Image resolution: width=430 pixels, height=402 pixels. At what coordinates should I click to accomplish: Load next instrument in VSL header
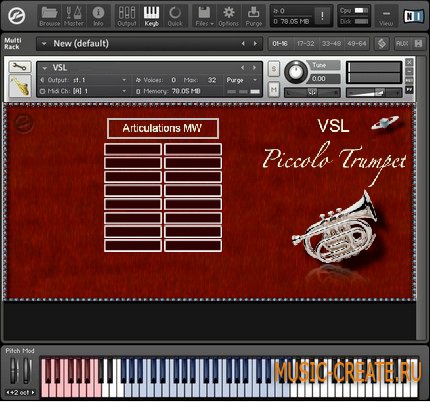[254, 68]
